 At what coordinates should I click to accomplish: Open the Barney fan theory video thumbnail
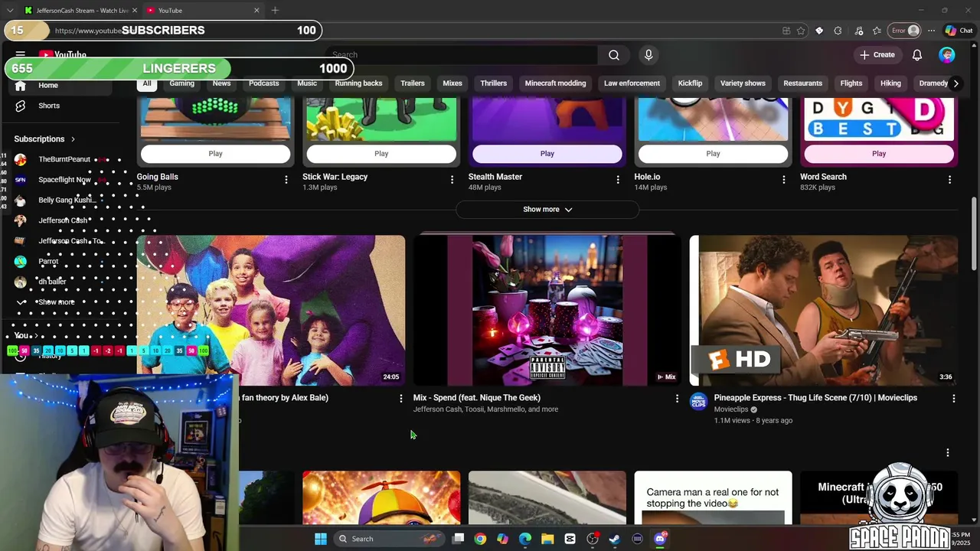(x=271, y=311)
